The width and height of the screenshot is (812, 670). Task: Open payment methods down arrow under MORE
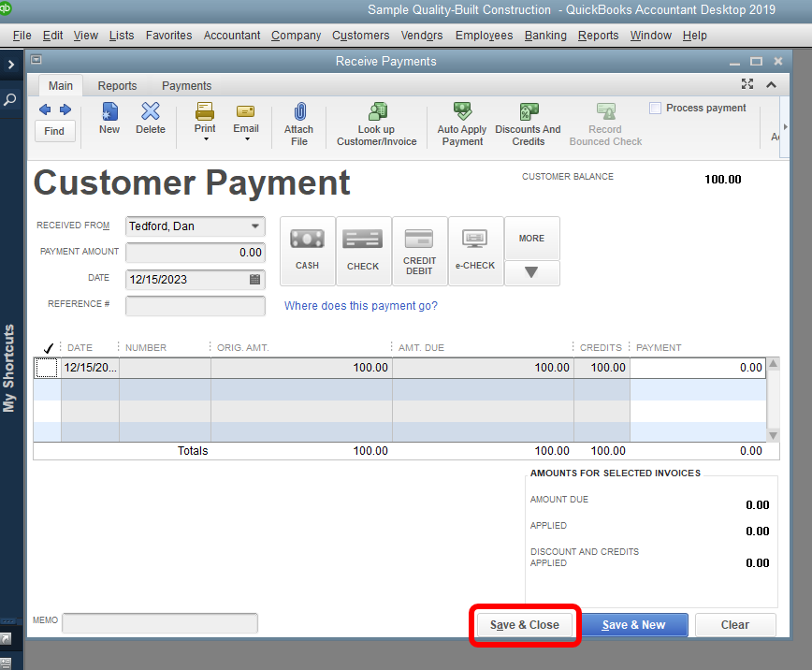click(531, 272)
